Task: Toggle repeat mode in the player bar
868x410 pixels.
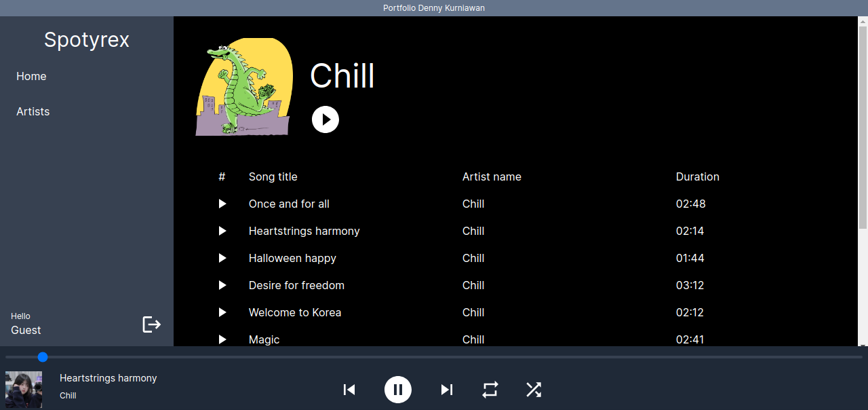Action: click(x=490, y=390)
